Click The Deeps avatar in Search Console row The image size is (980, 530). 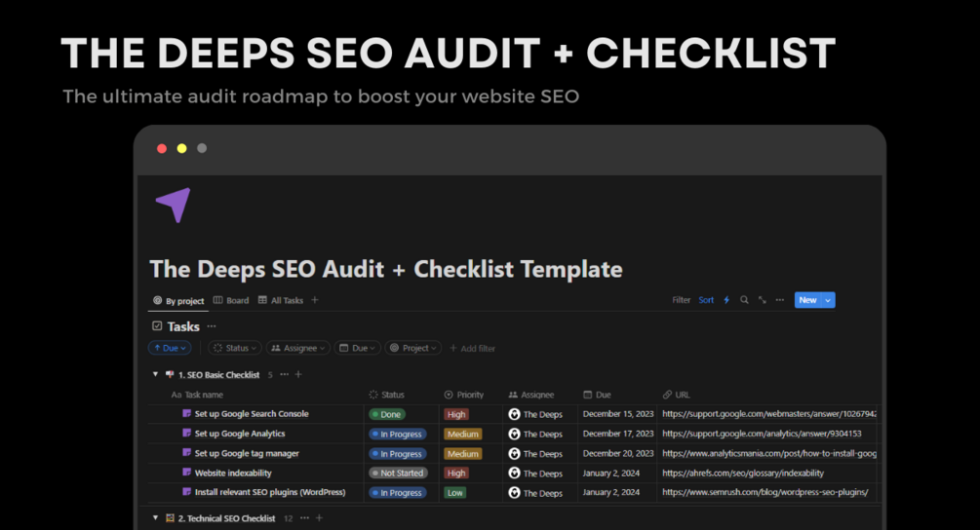pyautogui.click(x=514, y=414)
